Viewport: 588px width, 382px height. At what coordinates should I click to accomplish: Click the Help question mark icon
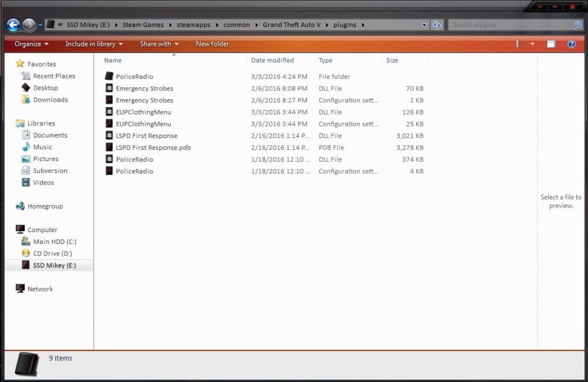pos(572,44)
